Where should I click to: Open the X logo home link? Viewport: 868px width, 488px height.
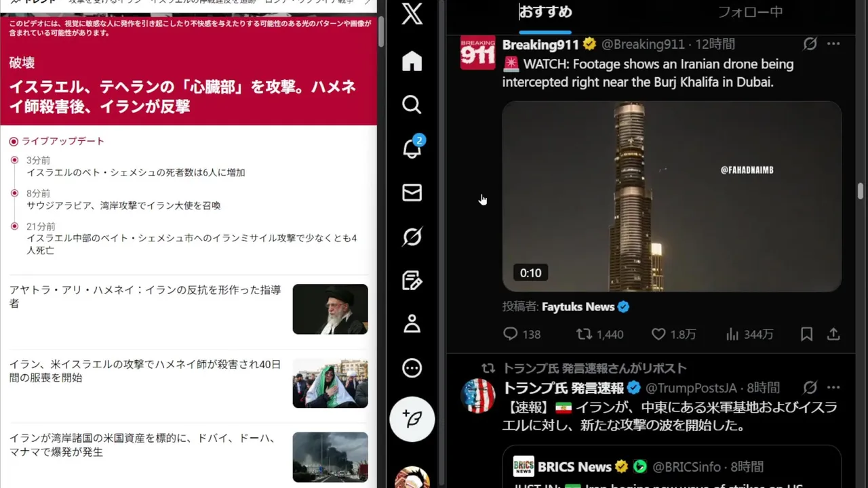(x=412, y=14)
